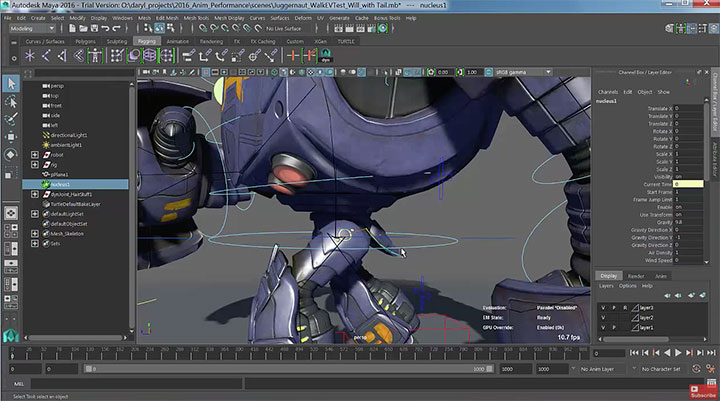The width and height of the screenshot is (720, 401).
Task: Expand Mesh_Skeleton in Outliner
Action: 35,234
